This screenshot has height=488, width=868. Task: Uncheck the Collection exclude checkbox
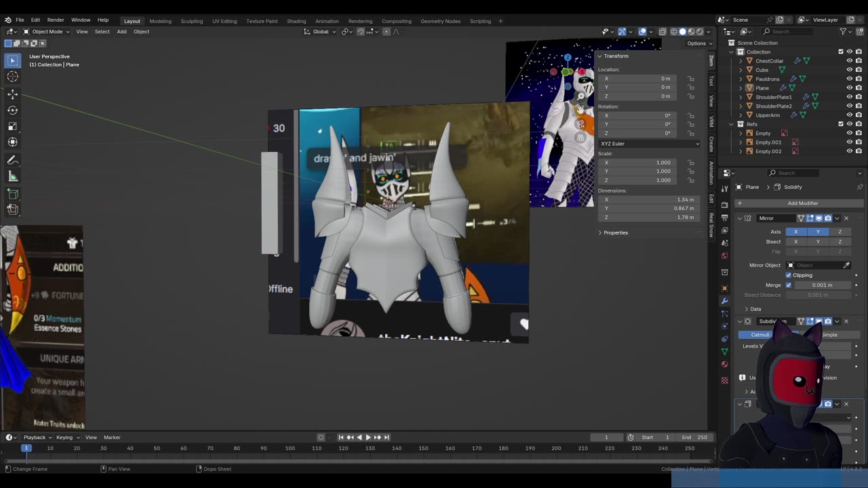pos(841,52)
